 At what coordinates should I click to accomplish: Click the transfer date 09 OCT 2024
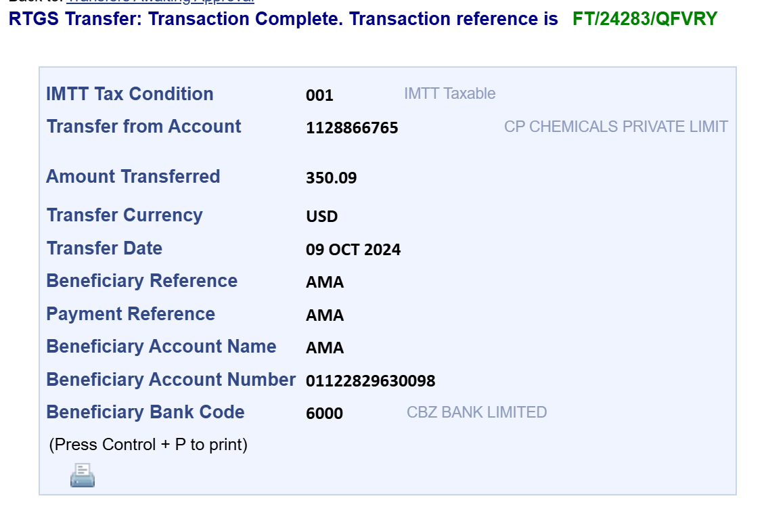(353, 249)
